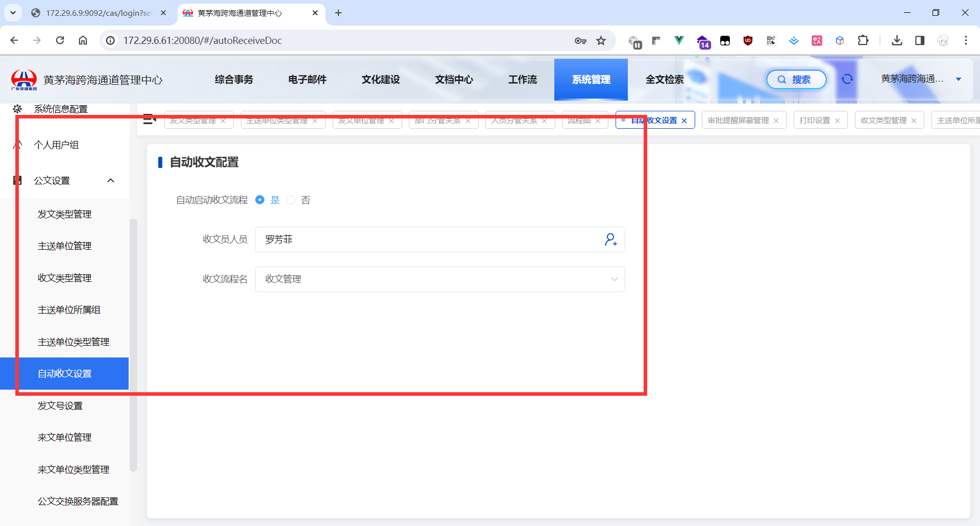
Task: Switch to the 审批提醒屏蔽管理 tab
Action: point(738,121)
